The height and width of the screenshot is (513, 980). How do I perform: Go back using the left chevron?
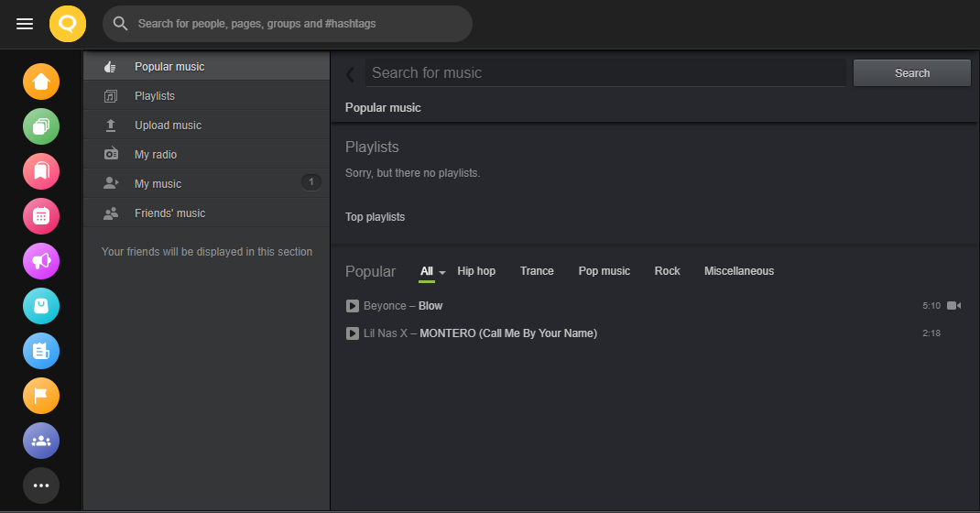pyautogui.click(x=350, y=74)
